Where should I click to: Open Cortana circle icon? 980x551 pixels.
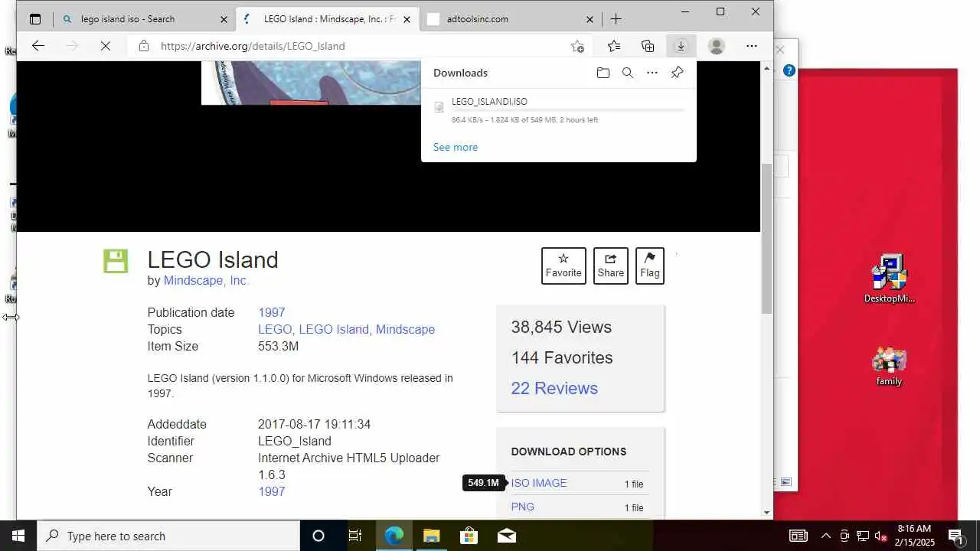coord(318,536)
